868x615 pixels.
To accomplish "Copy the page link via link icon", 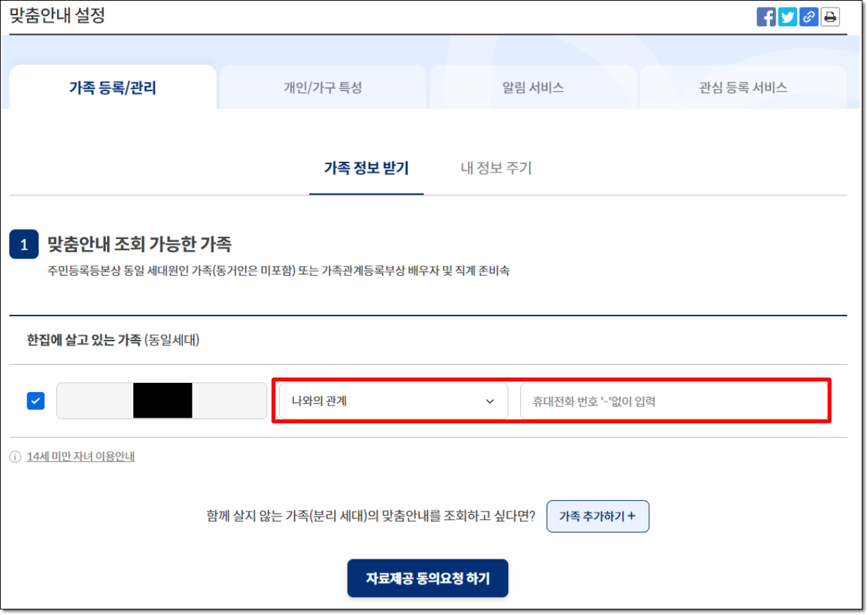I will point(808,17).
